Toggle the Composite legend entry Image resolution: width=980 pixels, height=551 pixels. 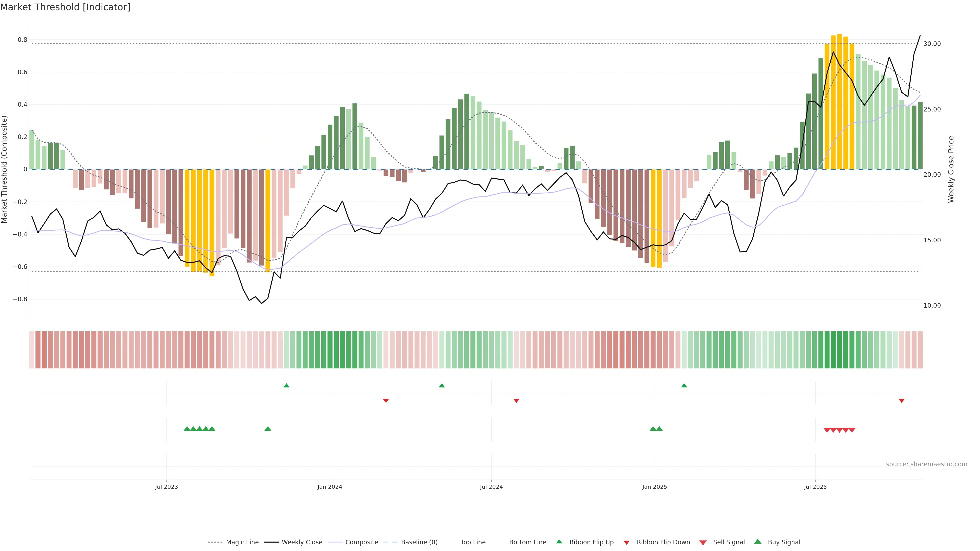(x=361, y=542)
